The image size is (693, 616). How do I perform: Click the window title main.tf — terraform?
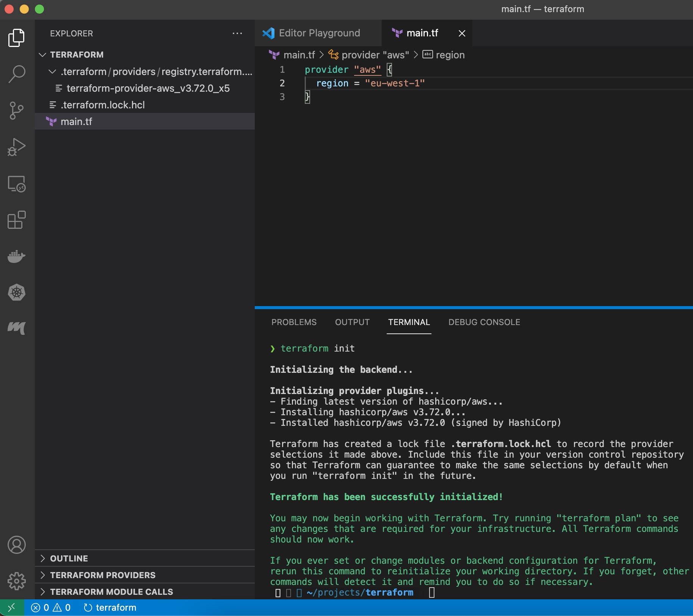click(542, 9)
